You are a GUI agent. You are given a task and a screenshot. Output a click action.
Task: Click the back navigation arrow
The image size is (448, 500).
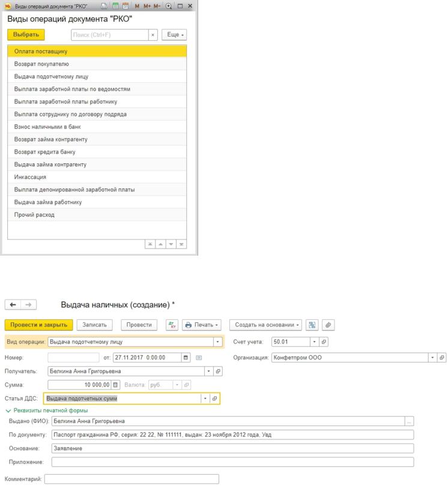[13, 305]
